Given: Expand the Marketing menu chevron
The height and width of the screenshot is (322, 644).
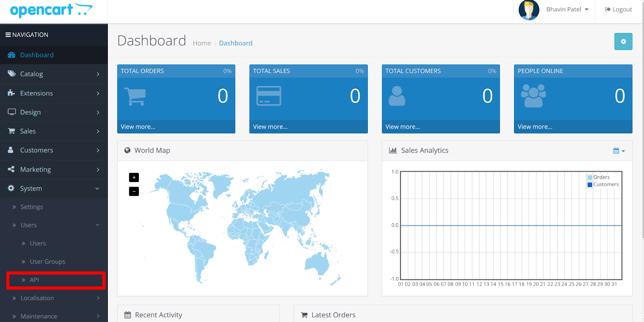Looking at the screenshot, I should [98, 170].
